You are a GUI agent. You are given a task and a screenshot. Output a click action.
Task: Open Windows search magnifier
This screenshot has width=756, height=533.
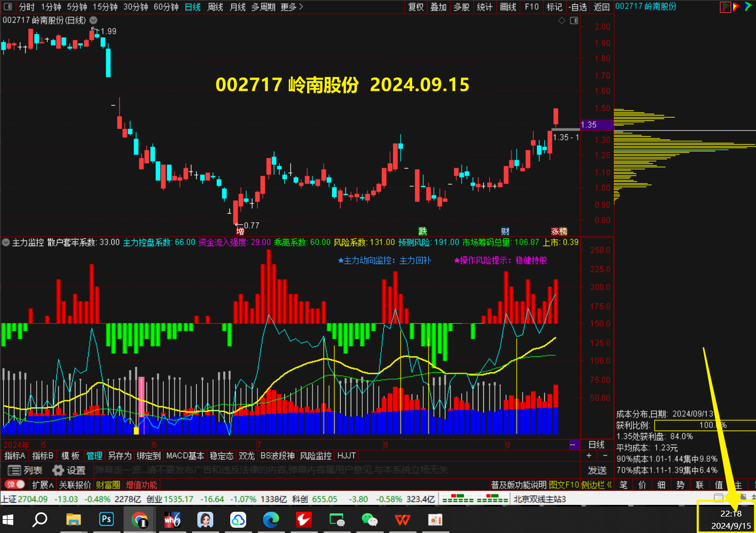(x=40, y=519)
